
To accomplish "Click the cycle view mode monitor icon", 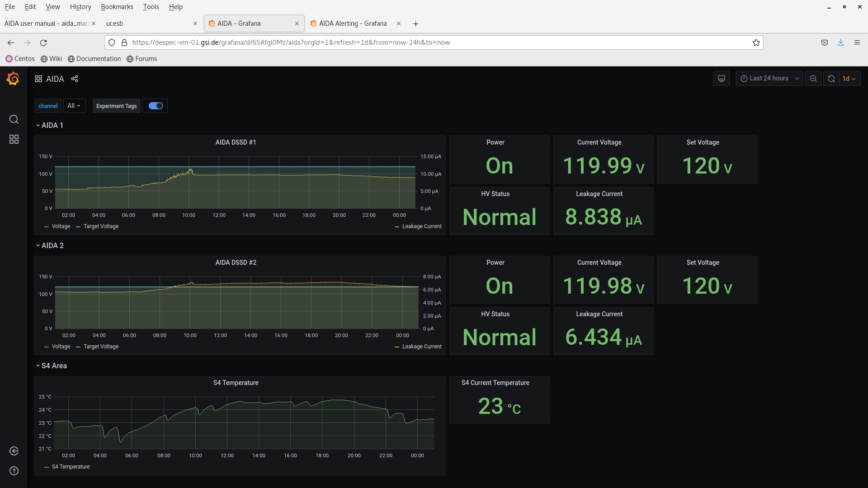I will (721, 79).
